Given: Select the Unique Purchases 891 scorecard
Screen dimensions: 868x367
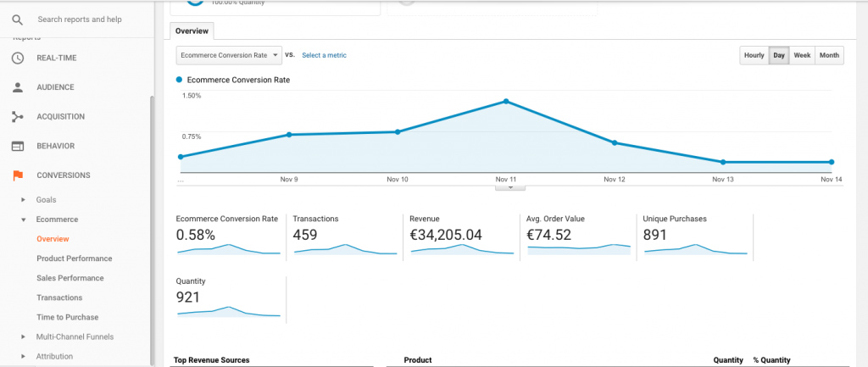Looking at the screenshot, I should pos(696,237).
